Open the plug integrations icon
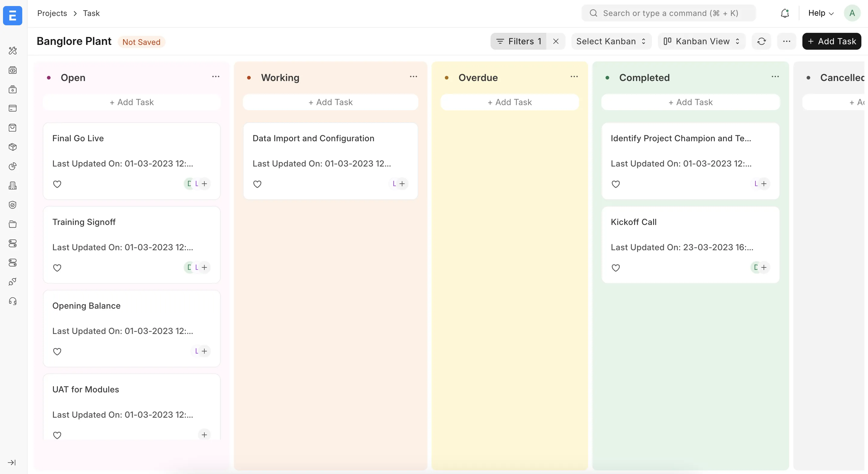 tap(13, 282)
